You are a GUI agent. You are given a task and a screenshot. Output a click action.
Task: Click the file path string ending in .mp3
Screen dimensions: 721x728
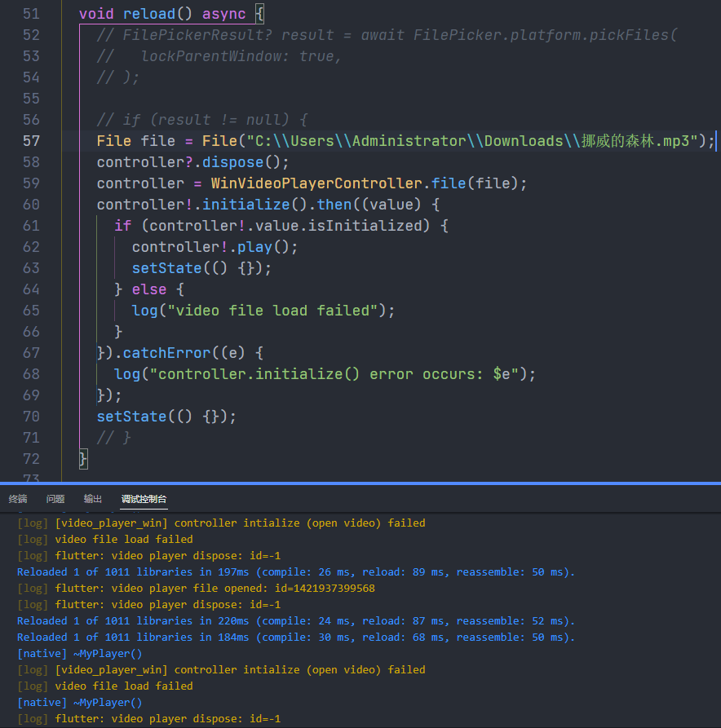[x=472, y=141]
